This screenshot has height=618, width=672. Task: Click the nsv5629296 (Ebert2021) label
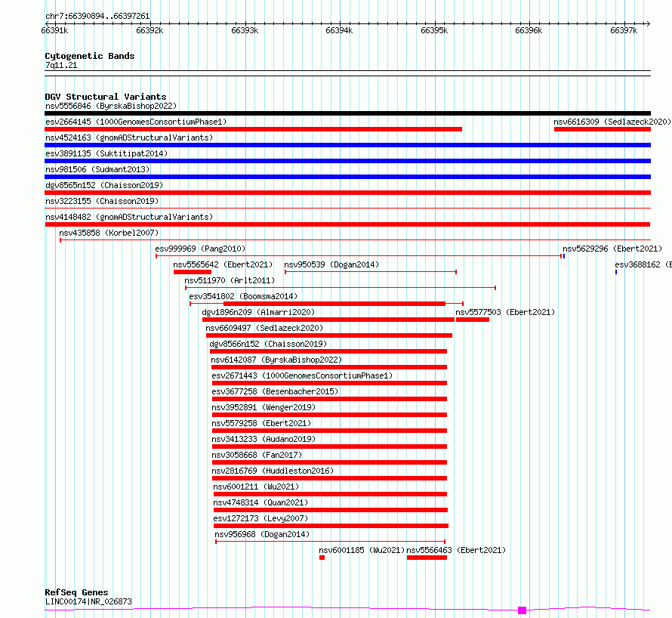point(612,249)
